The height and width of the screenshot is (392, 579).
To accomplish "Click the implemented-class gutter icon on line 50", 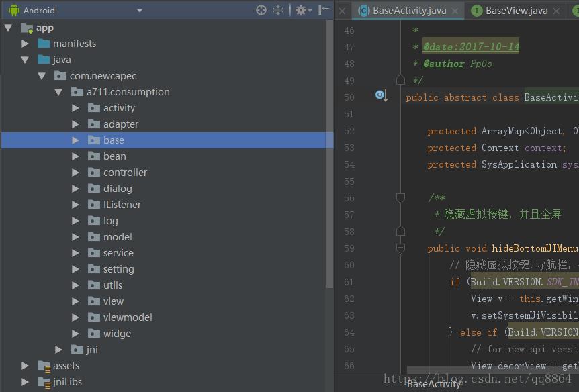I will (381, 96).
